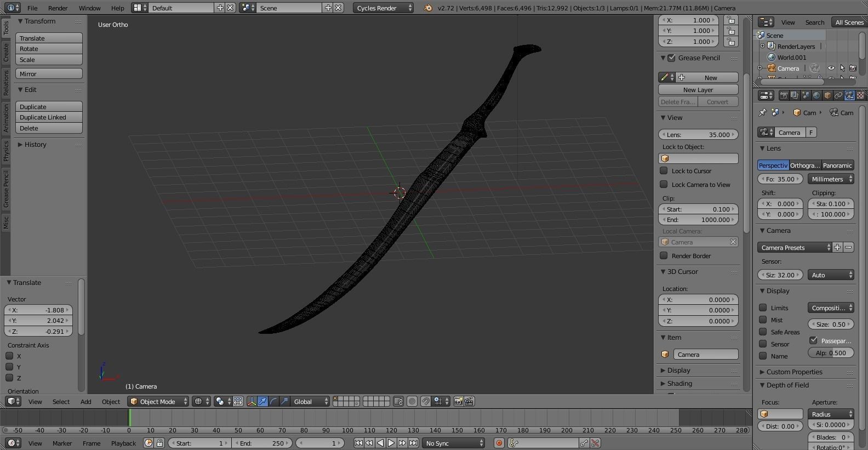
Task: Enable camera Mist display checkbox
Action: [763, 320]
